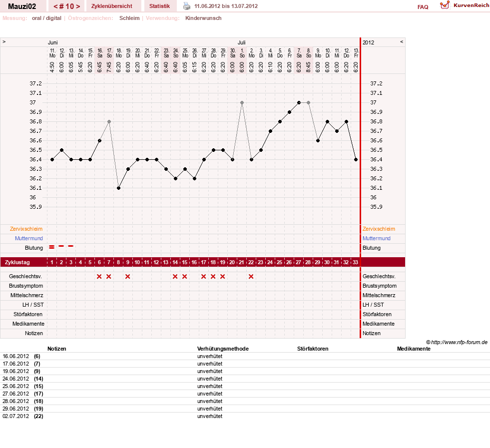Open the Statistik tab

click(x=159, y=6)
